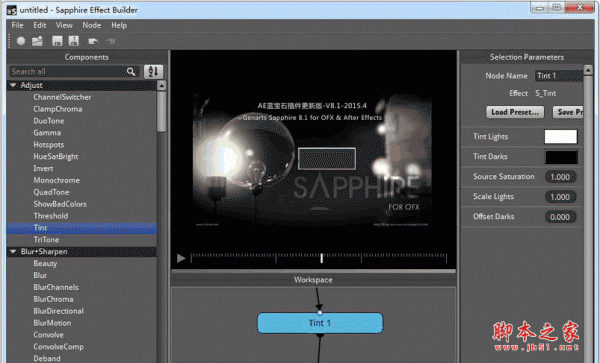Click the new effect starburst icon
The width and height of the screenshot is (600, 363).
pyautogui.click(x=21, y=41)
